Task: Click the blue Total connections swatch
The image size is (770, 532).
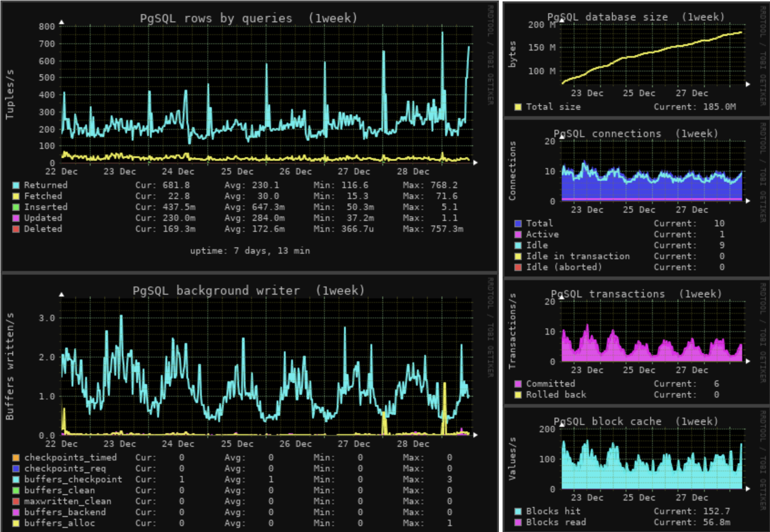Action: tap(518, 224)
